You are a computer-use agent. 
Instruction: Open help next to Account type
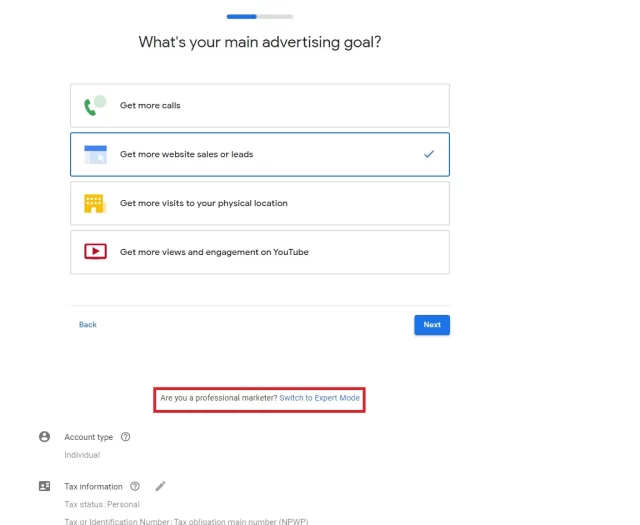[x=125, y=437]
